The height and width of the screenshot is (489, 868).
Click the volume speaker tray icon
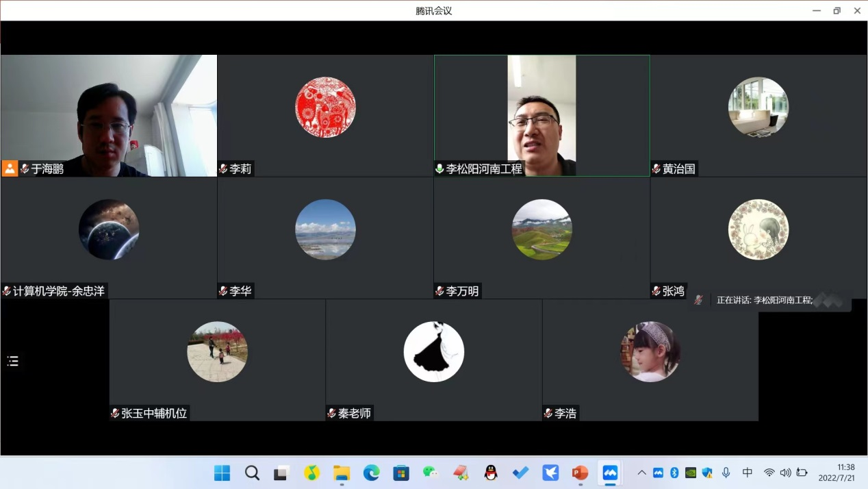tap(785, 473)
